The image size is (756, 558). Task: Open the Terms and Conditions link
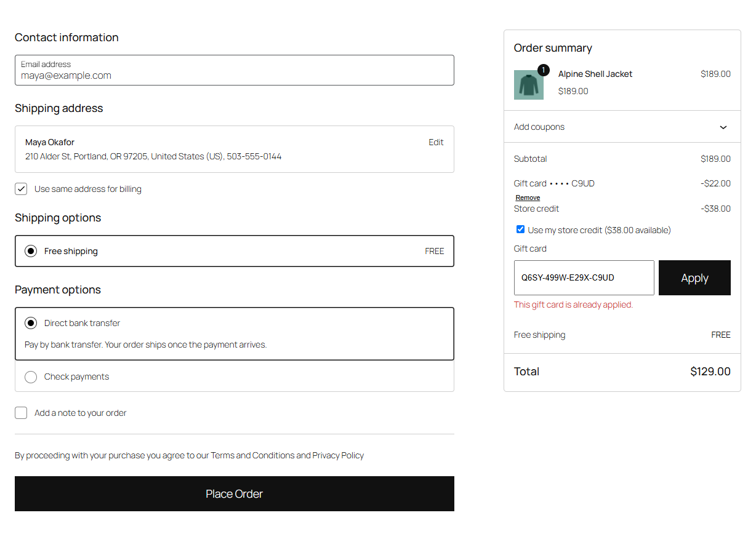[253, 456]
